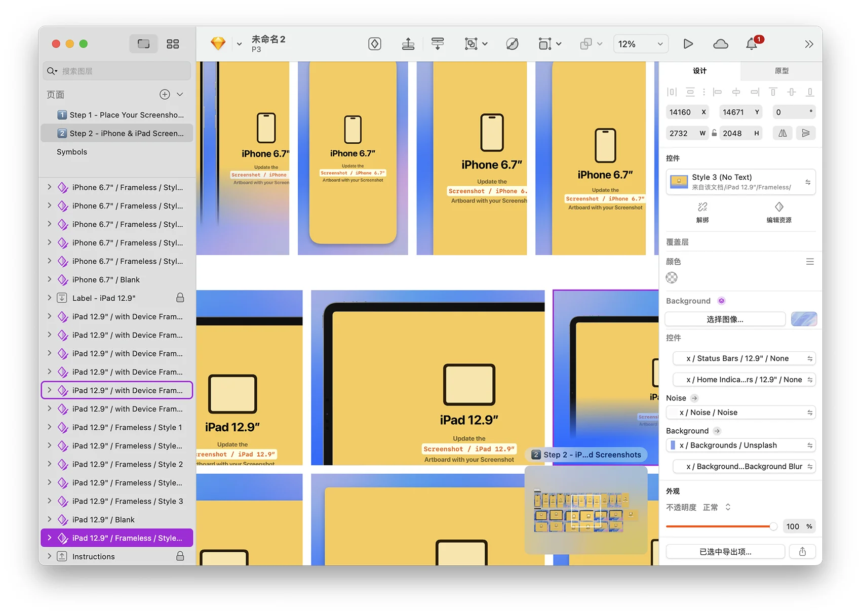Viewport: 861px width, 616px height.
Task: Align selection to top edge
Action: [x=773, y=92]
